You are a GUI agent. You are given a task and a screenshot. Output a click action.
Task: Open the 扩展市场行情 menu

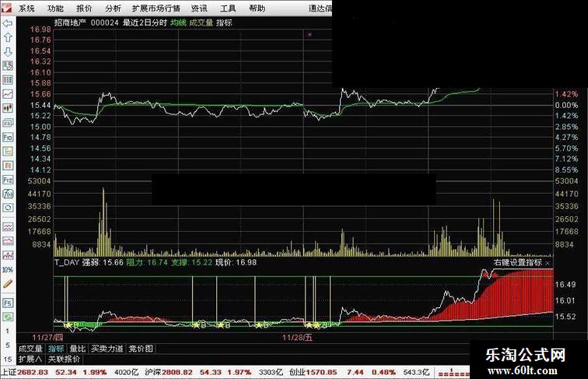coord(156,8)
